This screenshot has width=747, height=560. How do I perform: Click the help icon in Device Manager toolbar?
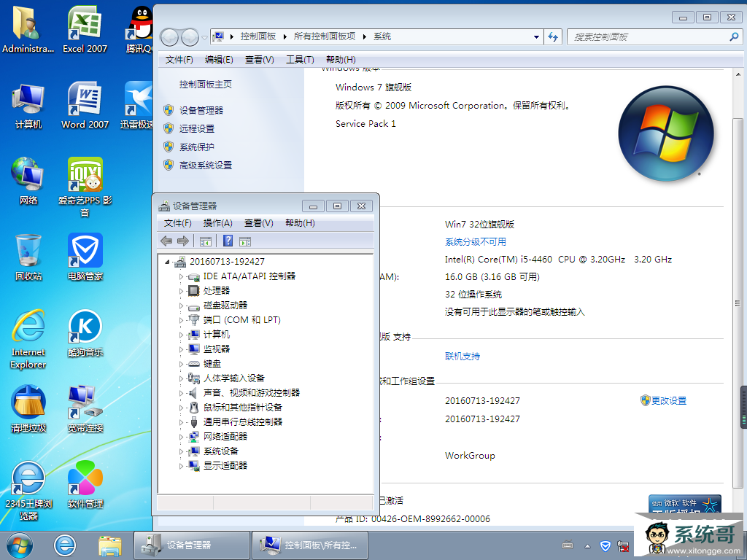[x=228, y=241]
